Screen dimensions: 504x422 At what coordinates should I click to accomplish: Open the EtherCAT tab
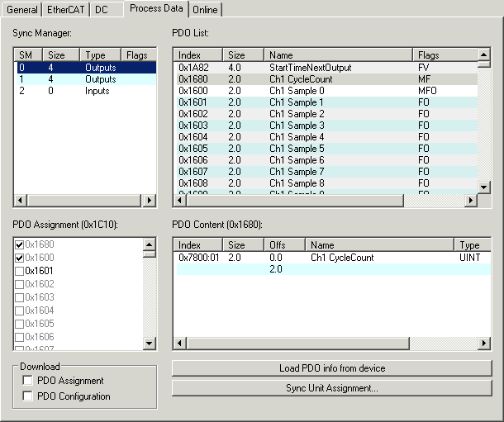(x=65, y=10)
